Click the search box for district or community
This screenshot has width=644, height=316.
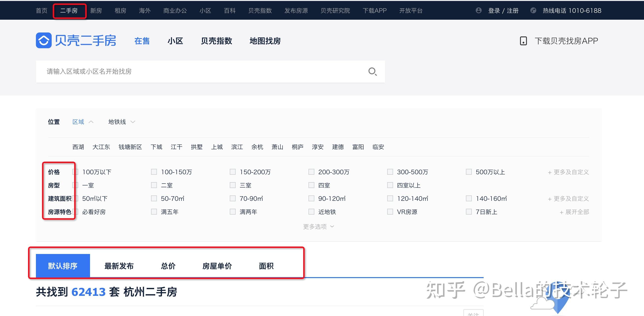click(x=211, y=72)
